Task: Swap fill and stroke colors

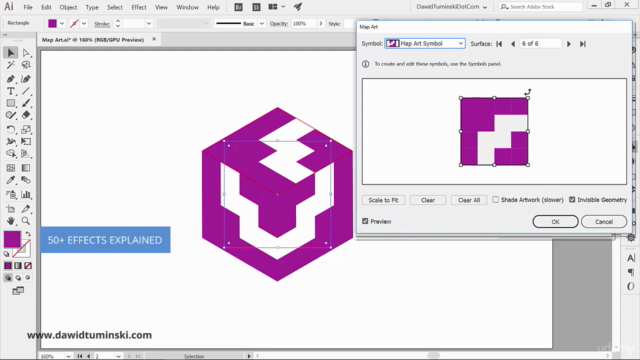Action: click(28, 234)
